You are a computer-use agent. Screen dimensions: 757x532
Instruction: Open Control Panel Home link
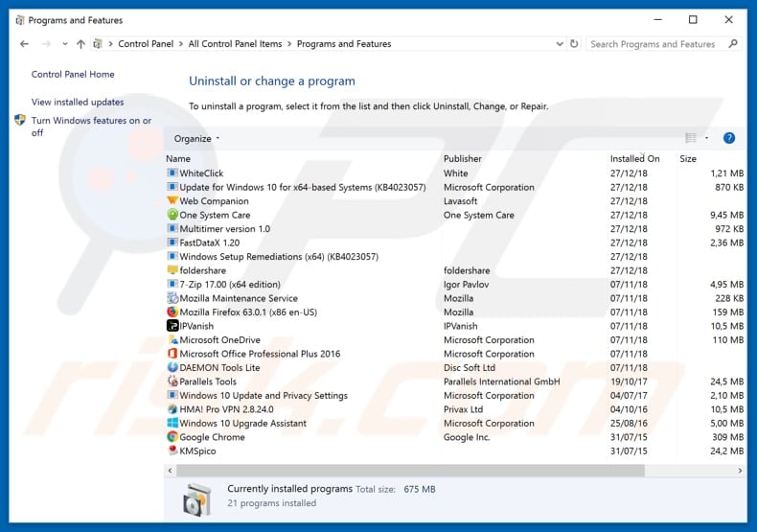tap(73, 75)
